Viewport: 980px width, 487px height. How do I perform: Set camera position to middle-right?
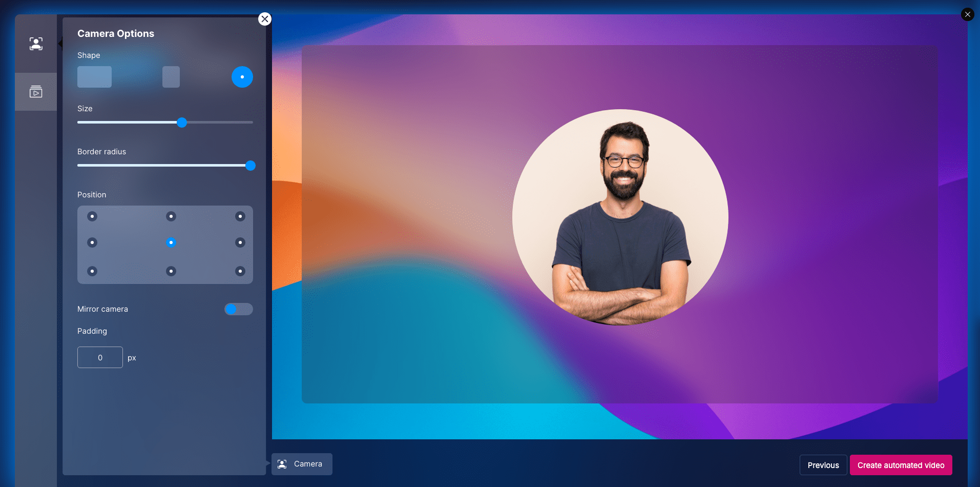[240, 242]
